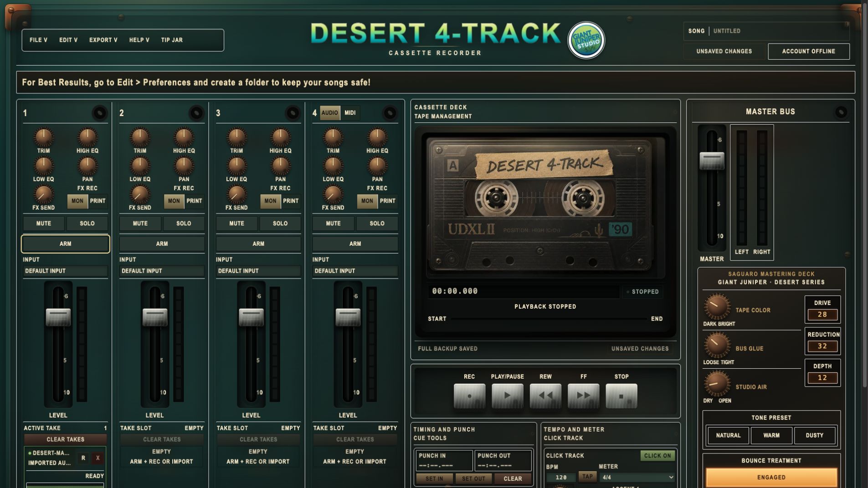Click the BPM 120 field

tap(561, 478)
